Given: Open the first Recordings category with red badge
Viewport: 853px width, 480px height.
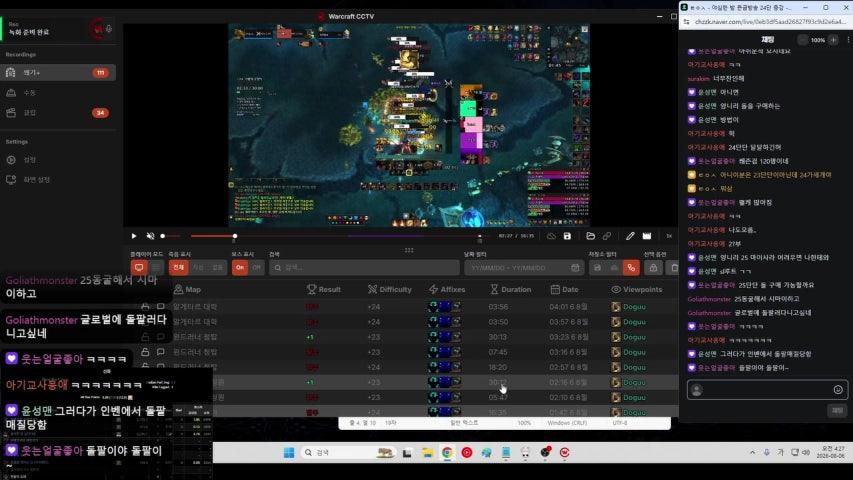Looking at the screenshot, I should pos(58,72).
